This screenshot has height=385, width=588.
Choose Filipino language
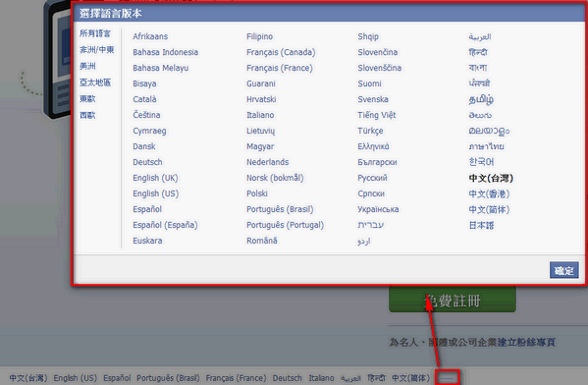[259, 36]
